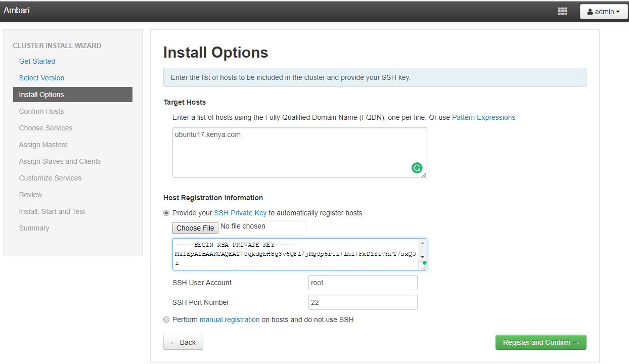Select 'Install Options' in the sidebar
Viewport: 629px width, 364px height.
(x=41, y=95)
